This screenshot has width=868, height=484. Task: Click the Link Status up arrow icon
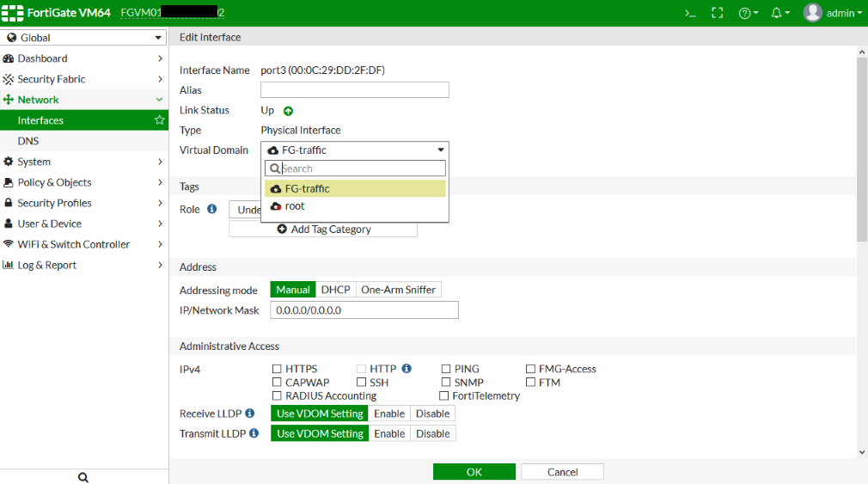point(288,111)
